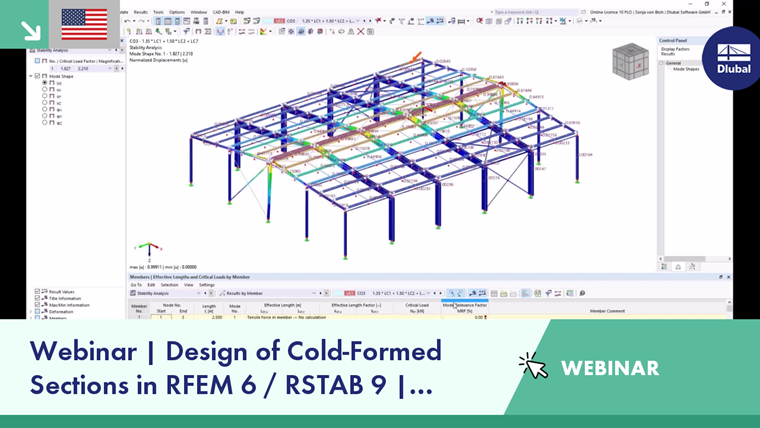The image size is (760, 428).
Task: Click the colored results diagram icon in second toolbar
Action: pos(263,32)
